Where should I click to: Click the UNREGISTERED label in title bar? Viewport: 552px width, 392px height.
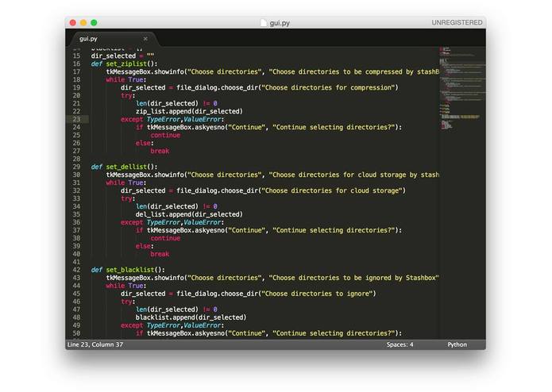tap(457, 22)
